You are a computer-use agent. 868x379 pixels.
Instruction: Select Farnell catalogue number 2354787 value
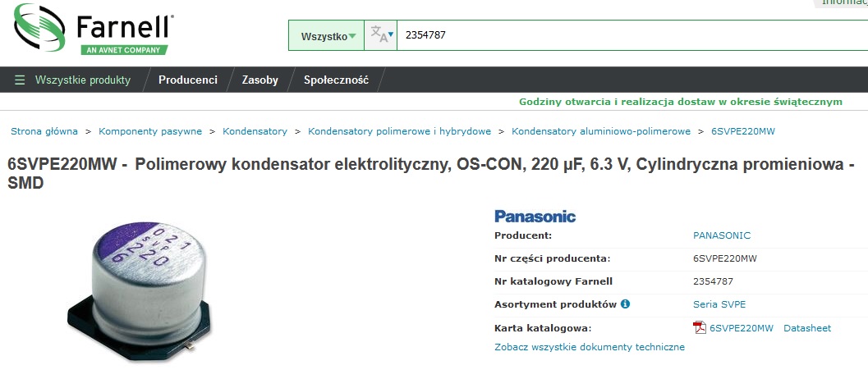pos(713,281)
